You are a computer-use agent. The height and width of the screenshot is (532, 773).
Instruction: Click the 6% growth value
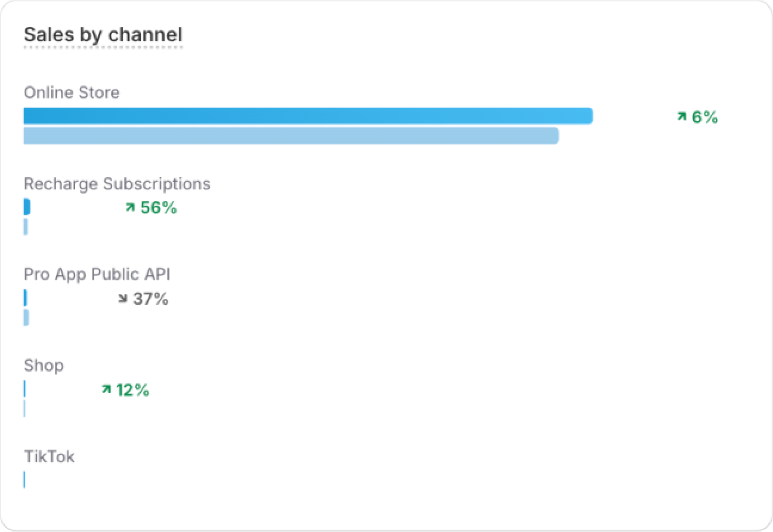(x=705, y=117)
